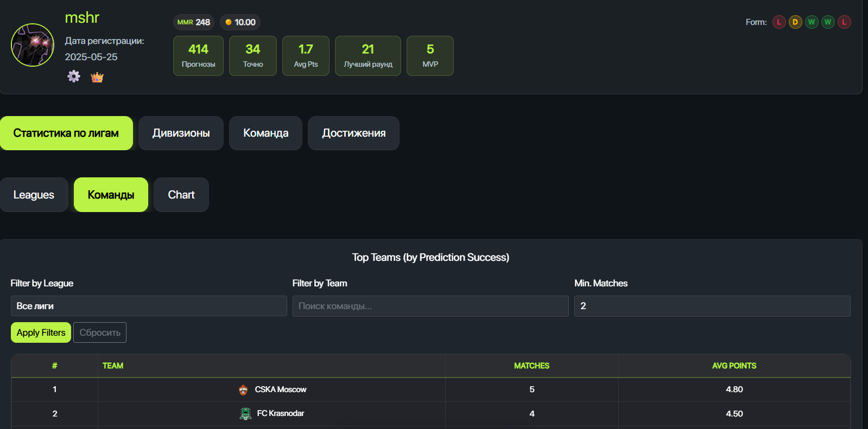
Task: Click the Сбросить reset button
Action: [x=100, y=332]
